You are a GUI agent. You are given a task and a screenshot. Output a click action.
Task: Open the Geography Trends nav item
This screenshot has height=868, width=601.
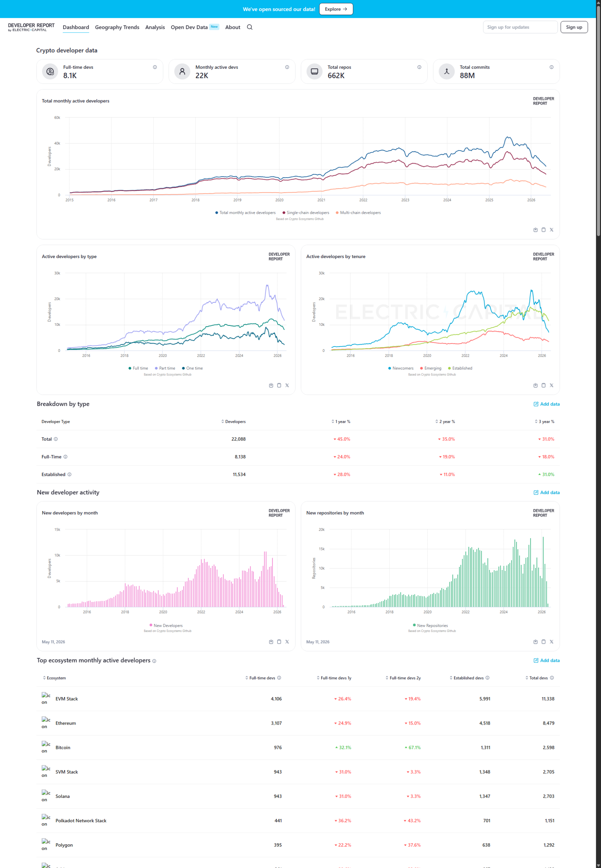pyautogui.click(x=117, y=27)
